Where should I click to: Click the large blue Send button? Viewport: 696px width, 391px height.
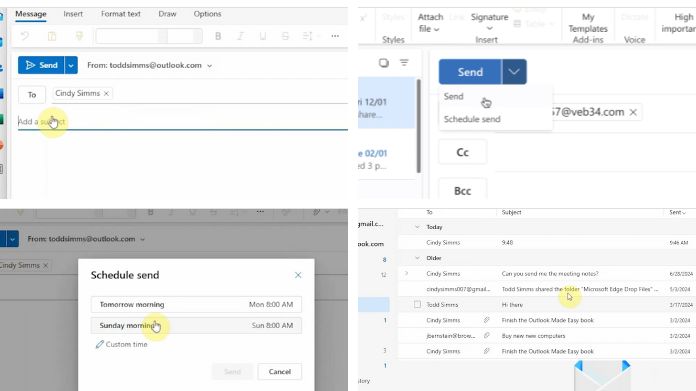[470, 72]
